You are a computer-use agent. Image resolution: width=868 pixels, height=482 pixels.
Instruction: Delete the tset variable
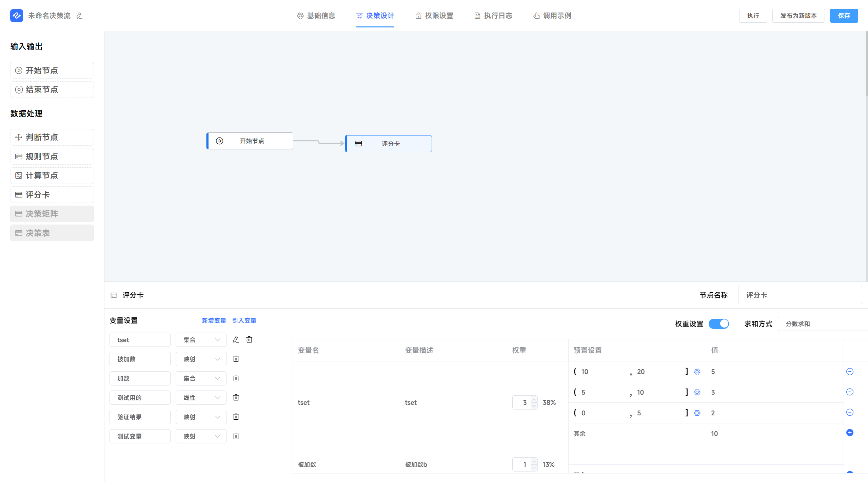(x=249, y=339)
